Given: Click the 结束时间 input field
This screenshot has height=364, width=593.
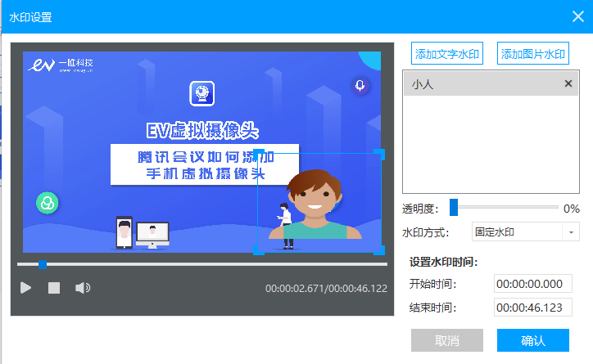Looking at the screenshot, I should tap(533, 308).
